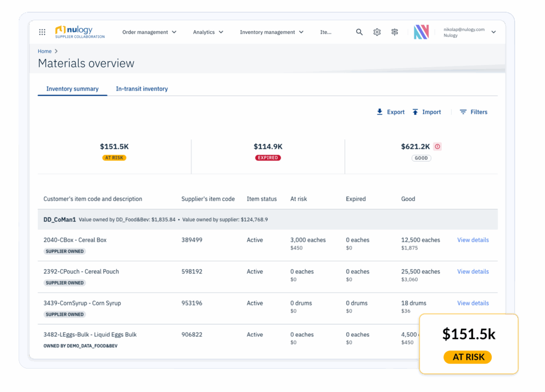Switch to the In-transit inventory tab

tap(142, 89)
